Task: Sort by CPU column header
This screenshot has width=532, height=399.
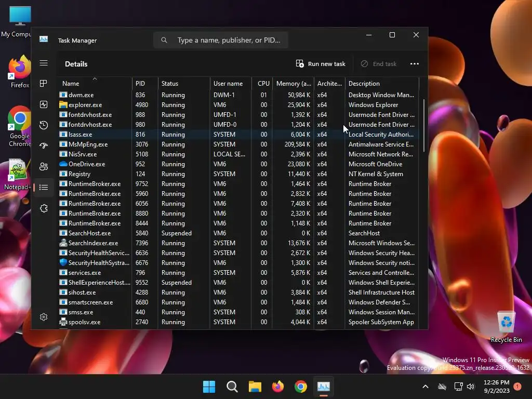Action: (x=262, y=84)
